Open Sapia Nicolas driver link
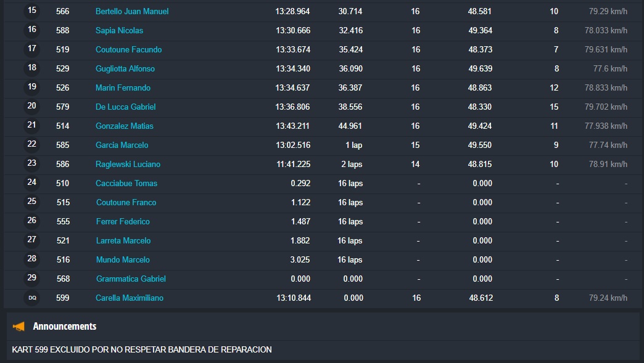 tap(119, 31)
